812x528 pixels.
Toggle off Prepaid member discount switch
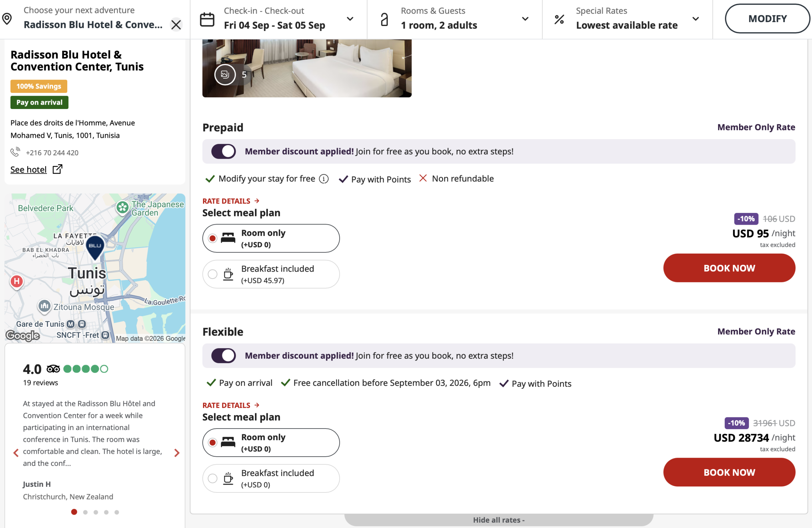point(224,151)
